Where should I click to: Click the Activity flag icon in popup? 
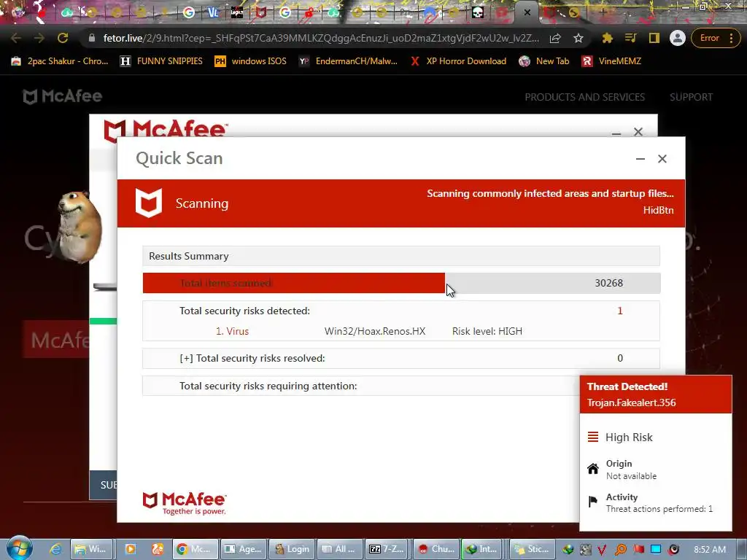point(592,502)
